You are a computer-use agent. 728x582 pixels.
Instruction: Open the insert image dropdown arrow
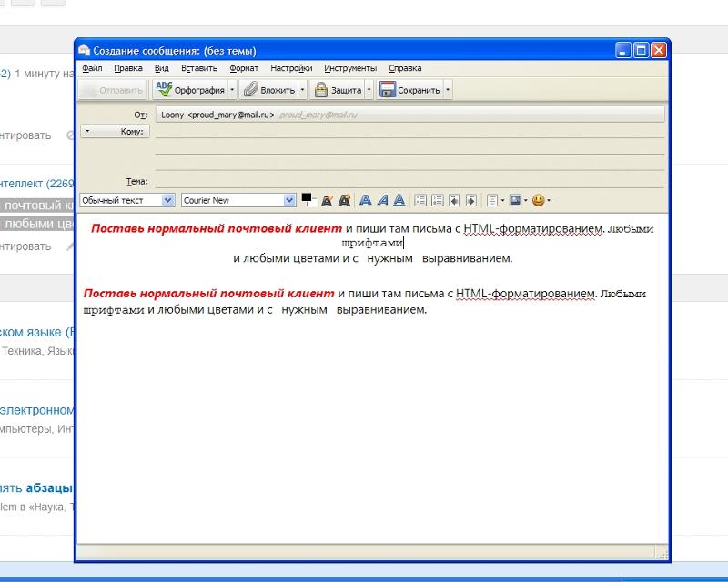pos(526,200)
